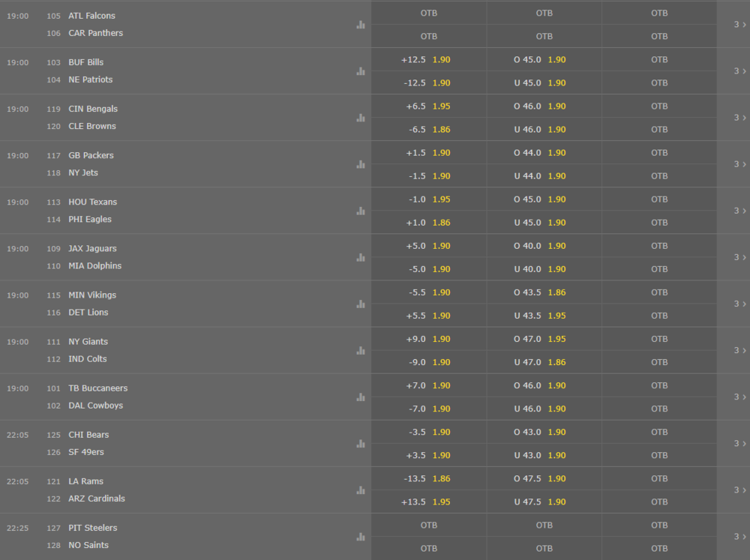Open the HOU Texans team link
Viewport: 750px width, 560px height.
tap(92, 202)
